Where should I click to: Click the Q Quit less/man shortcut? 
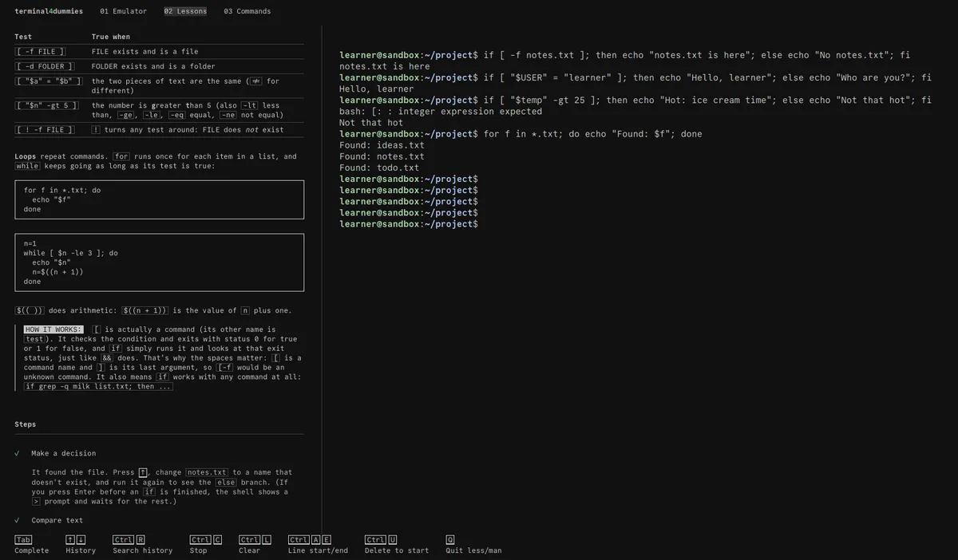point(473,545)
